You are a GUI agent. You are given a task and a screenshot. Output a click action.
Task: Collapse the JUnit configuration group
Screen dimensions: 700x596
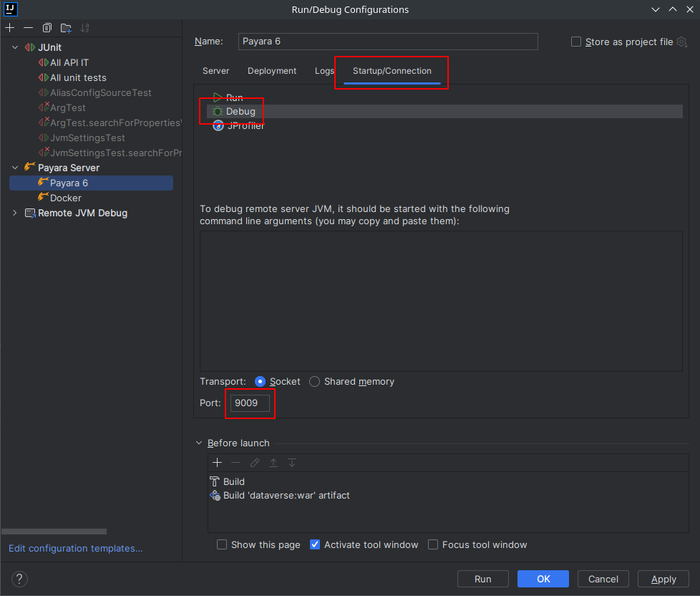tap(16, 47)
